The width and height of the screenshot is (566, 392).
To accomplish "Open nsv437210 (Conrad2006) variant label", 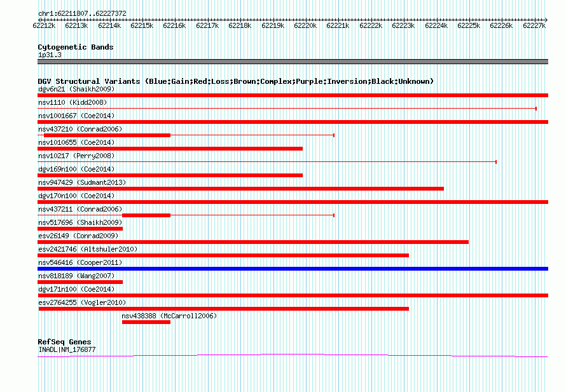I will pos(80,129).
